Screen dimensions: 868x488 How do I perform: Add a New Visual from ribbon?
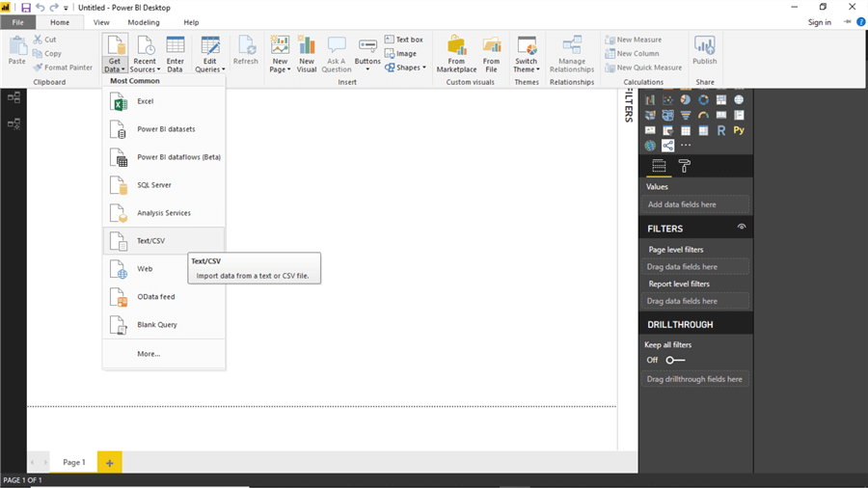tap(306, 54)
